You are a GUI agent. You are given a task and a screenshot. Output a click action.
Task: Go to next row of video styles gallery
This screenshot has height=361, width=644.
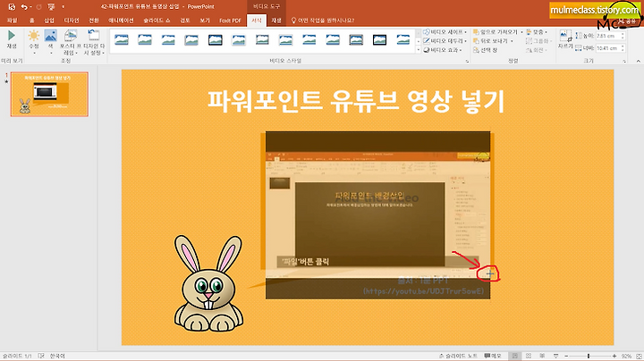click(419, 41)
